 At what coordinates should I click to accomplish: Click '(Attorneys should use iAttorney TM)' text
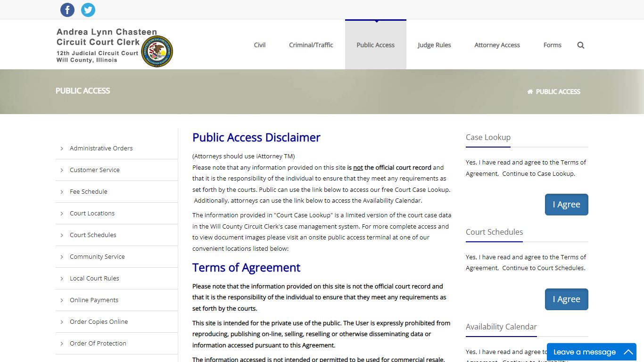(243, 156)
